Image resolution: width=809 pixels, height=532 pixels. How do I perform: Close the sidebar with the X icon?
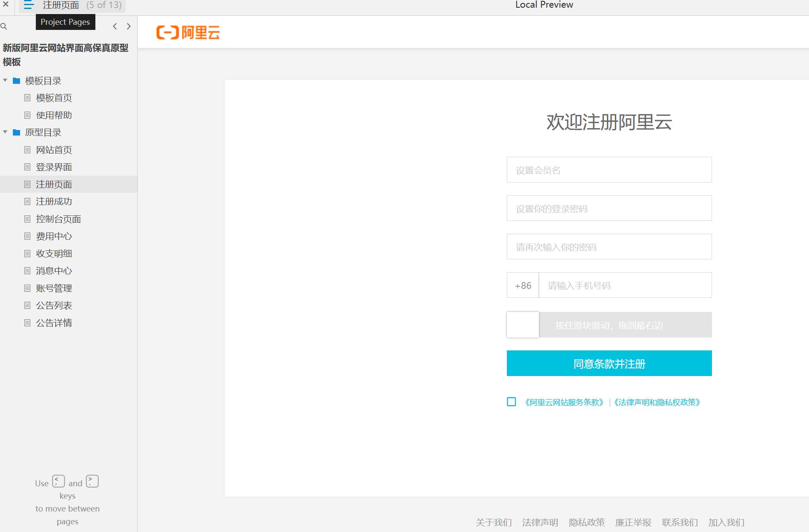(x=6, y=4)
